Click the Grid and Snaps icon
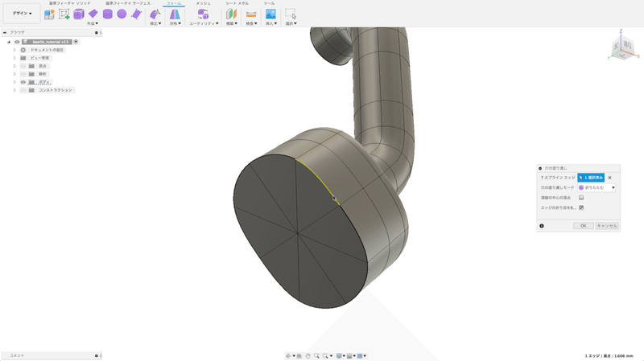 coord(349,355)
